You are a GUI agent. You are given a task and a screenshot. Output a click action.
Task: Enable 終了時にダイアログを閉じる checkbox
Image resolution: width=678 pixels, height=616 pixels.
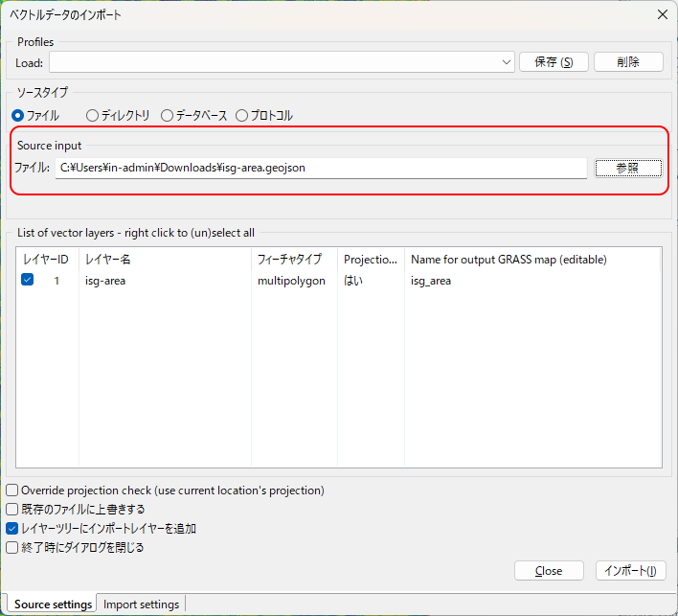(12, 547)
